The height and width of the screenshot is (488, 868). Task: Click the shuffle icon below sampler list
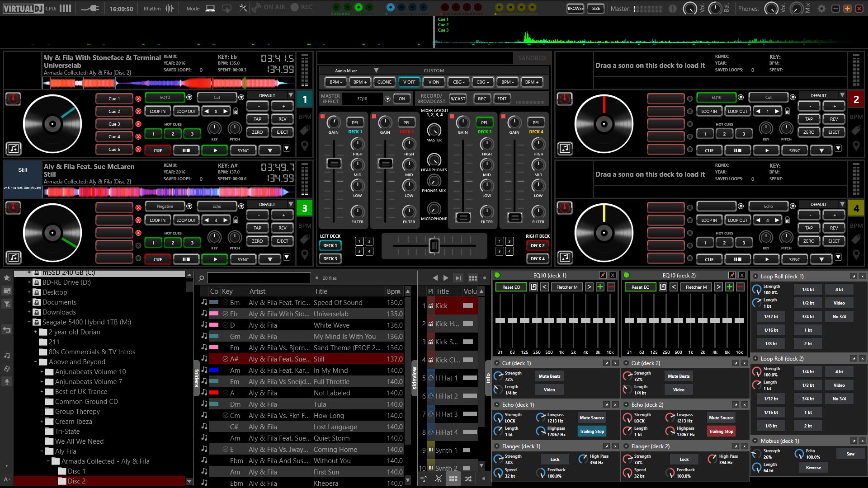(x=468, y=479)
